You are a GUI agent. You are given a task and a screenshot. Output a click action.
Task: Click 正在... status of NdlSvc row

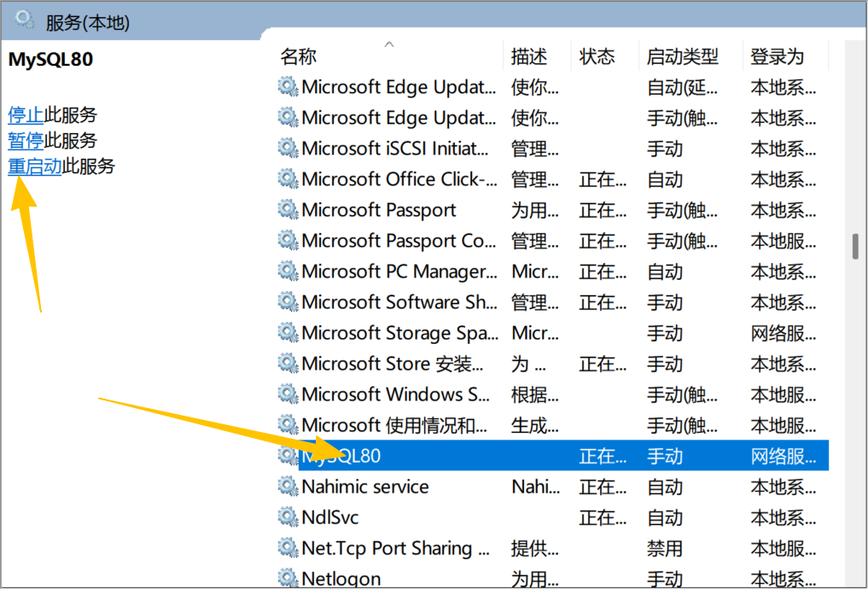603,517
